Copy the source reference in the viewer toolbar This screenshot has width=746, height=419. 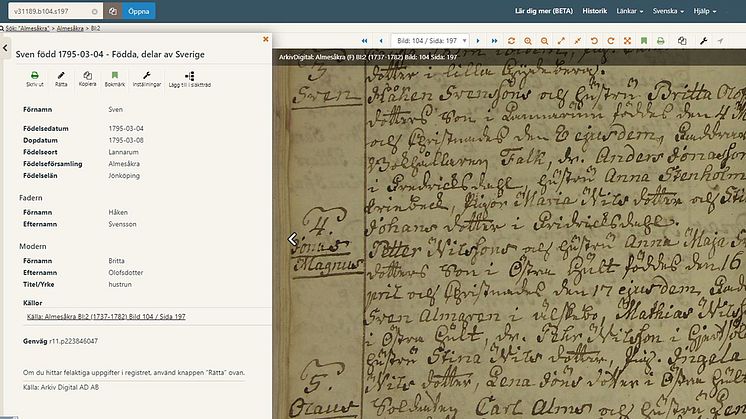(682, 41)
